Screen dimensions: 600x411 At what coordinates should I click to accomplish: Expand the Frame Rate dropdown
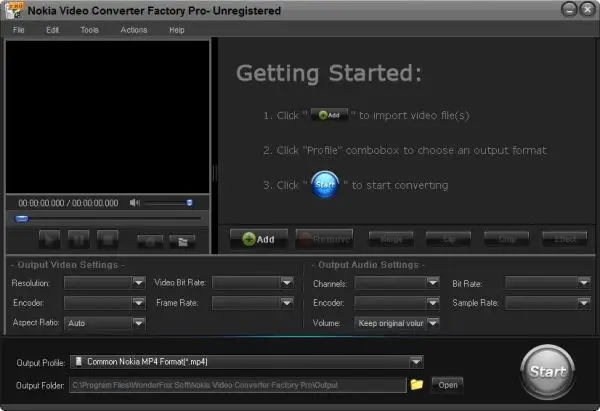tap(287, 303)
